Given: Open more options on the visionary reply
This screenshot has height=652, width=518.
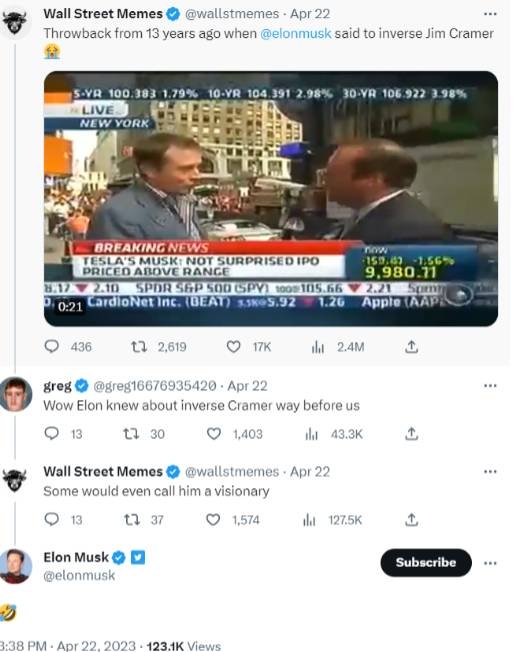Looking at the screenshot, I should 490,472.
